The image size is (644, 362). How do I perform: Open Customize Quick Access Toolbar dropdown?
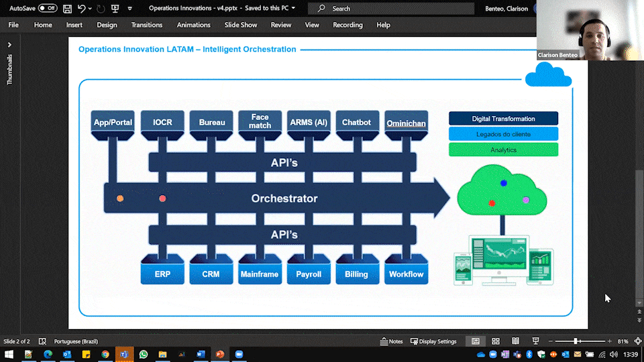click(129, 9)
